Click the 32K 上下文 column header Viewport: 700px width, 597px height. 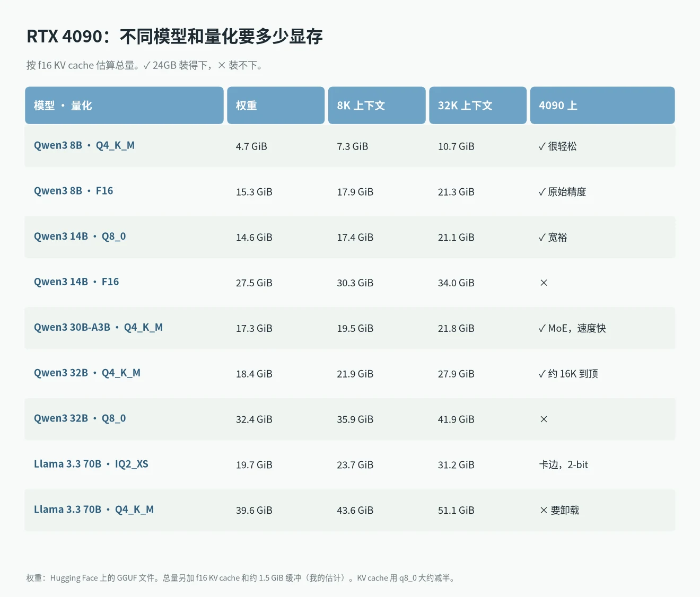click(x=478, y=106)
